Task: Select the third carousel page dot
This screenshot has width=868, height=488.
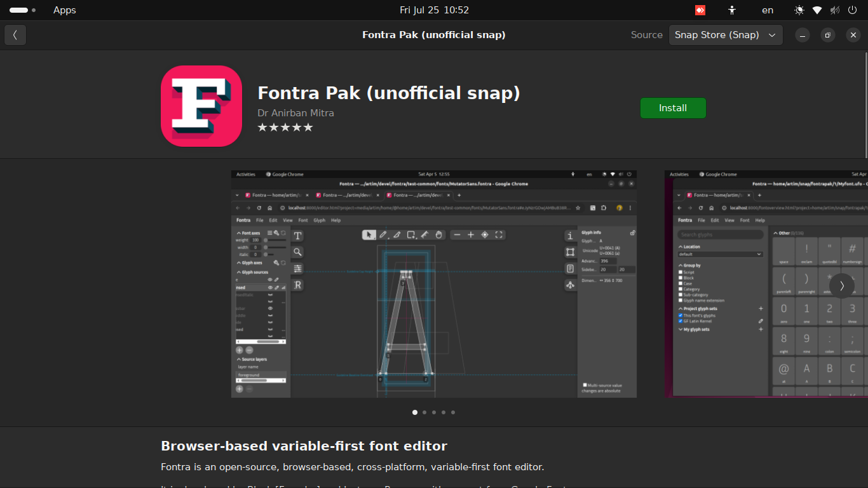Action: tap(434, 412)
